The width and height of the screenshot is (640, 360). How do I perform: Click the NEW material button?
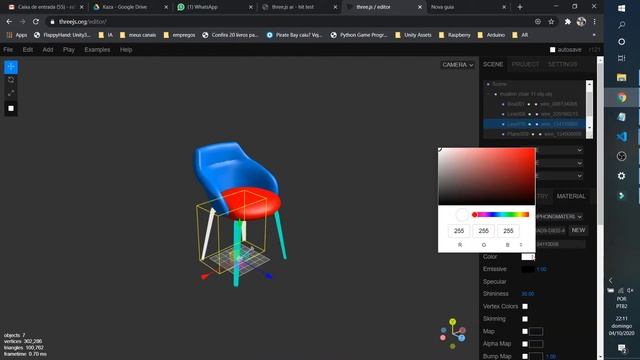click(x=578, y=230)
